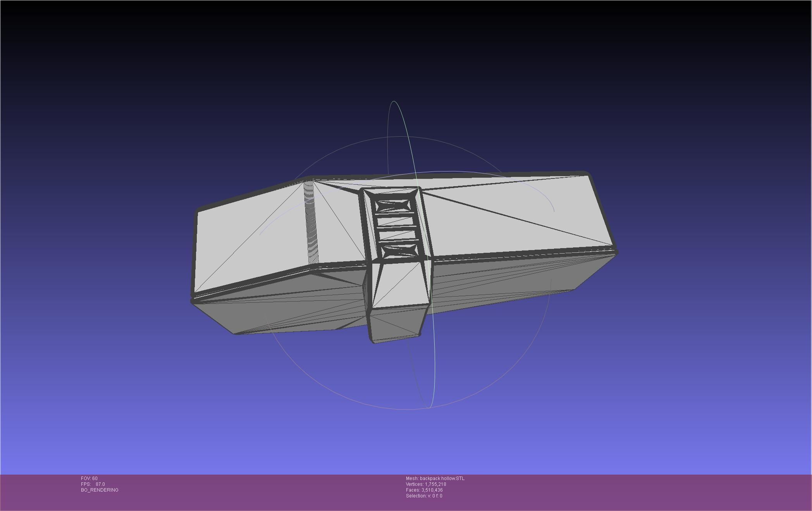
Task: Click the Selection: v: 0 f: 0 text
Action: 424,496
